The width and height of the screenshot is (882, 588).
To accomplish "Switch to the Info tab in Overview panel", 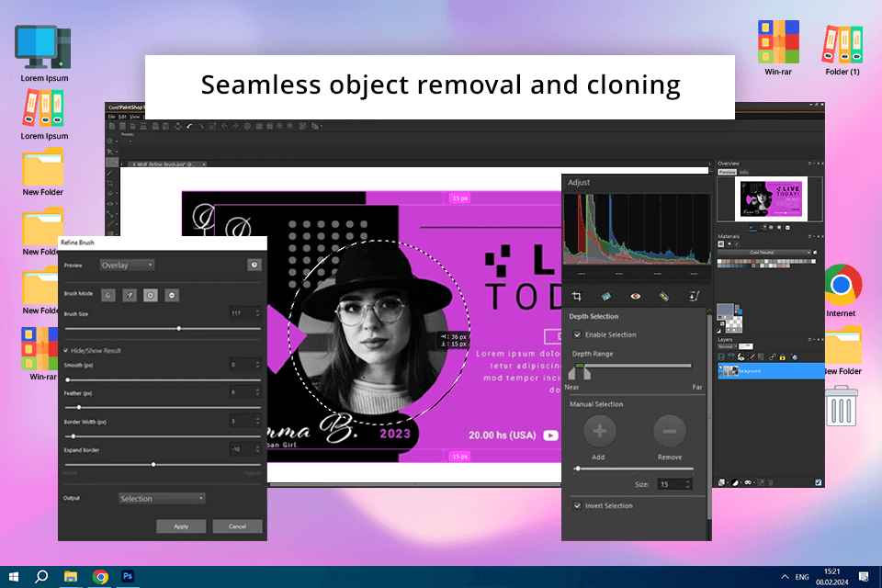I will coord(743,172).
